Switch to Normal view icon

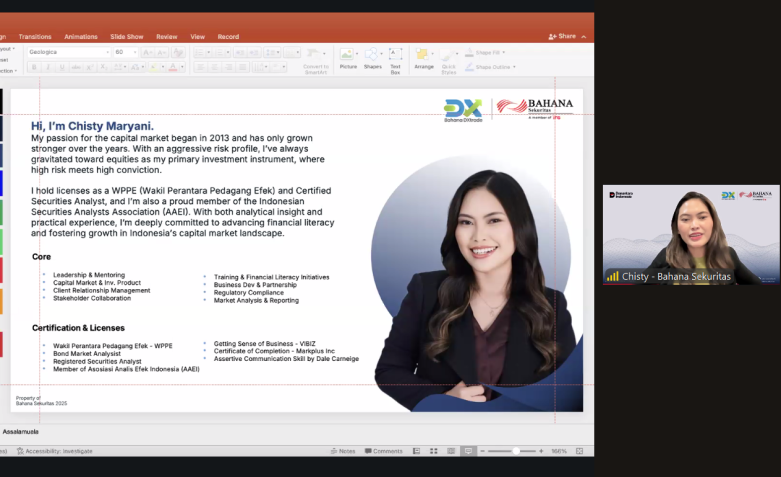pyautogui.click(x=416, y=451)
